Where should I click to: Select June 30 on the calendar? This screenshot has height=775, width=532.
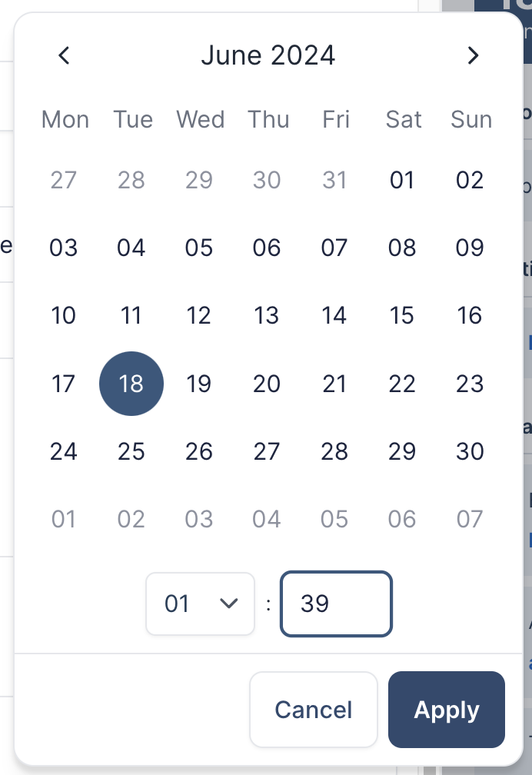click(x=469, y=451)
